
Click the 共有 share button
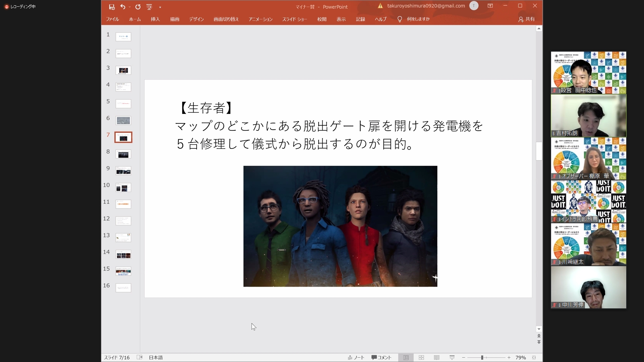tap(526, 19)
